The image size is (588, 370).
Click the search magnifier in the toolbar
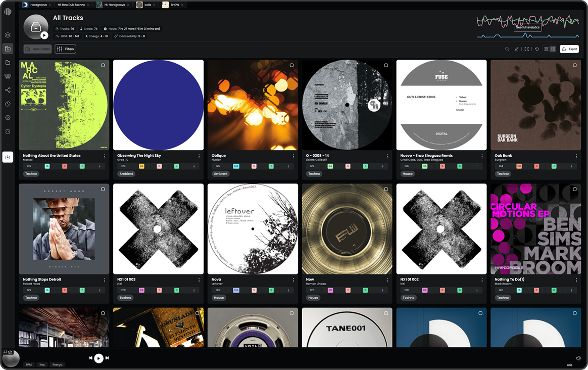[x=507, y=49]
